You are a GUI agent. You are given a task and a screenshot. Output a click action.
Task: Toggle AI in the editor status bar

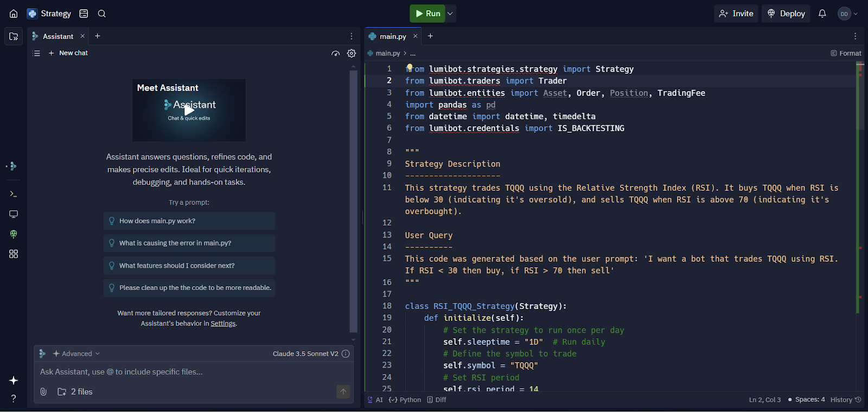click(x=375, y=400)
